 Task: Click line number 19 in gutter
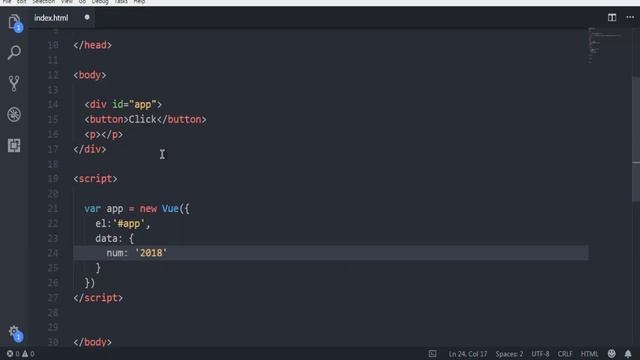53,179
